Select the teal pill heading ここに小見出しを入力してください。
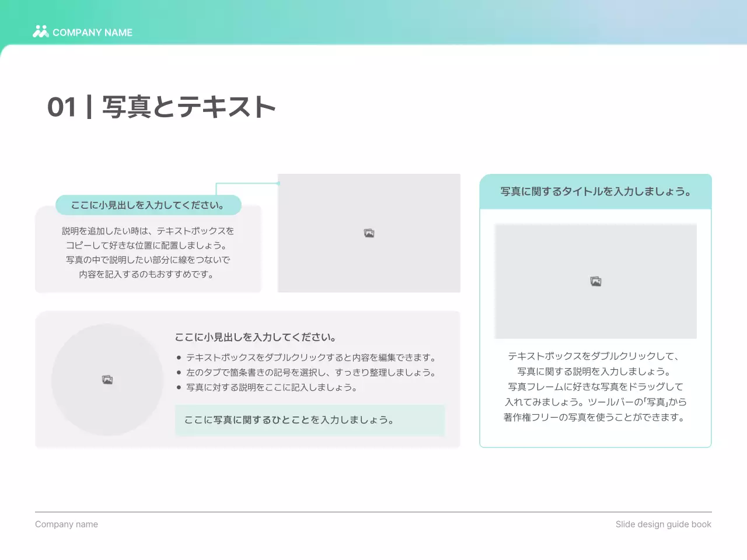 coord(148,205)
